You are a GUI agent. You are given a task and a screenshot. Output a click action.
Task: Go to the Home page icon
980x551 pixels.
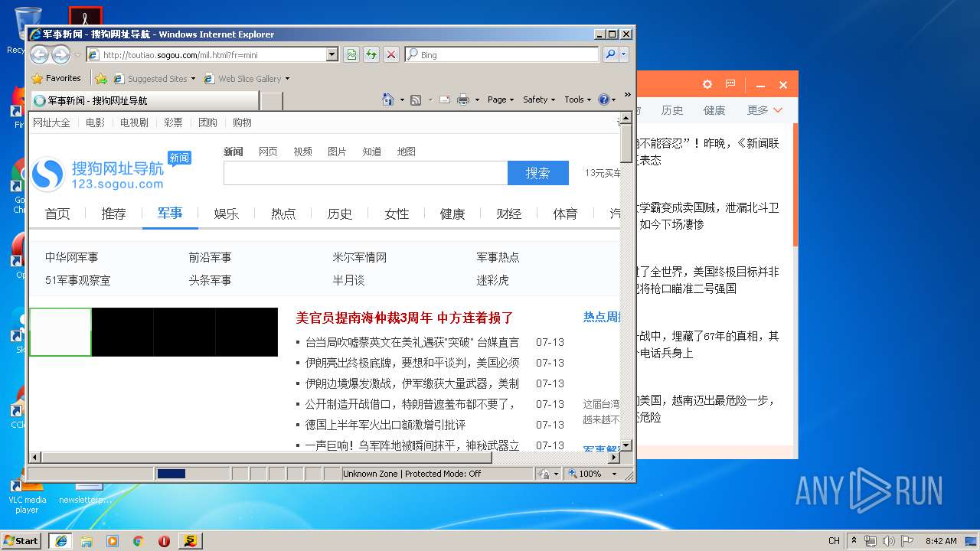387,99
